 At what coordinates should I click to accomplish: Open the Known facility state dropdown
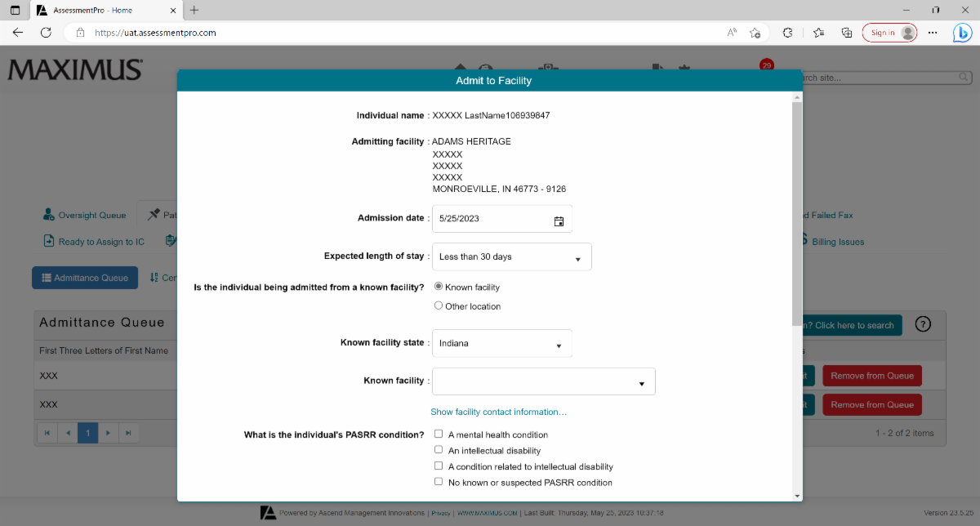pyautogui.click(x=501, y=344)
